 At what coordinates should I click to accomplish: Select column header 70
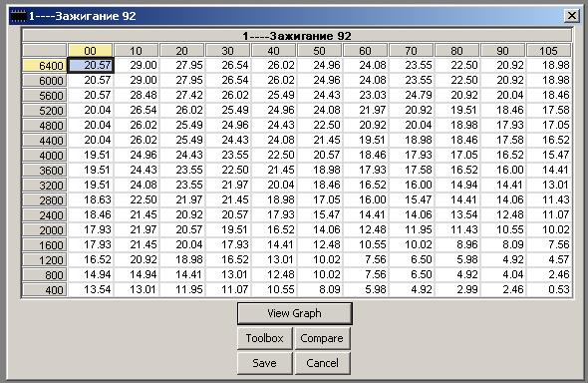[411, 50]
